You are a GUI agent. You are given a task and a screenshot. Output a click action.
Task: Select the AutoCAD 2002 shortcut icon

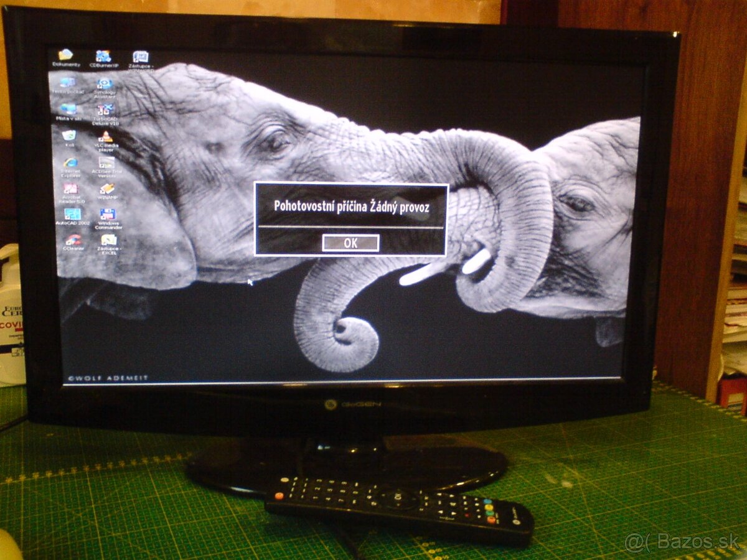pyautogui.click(x=72, y=217)
